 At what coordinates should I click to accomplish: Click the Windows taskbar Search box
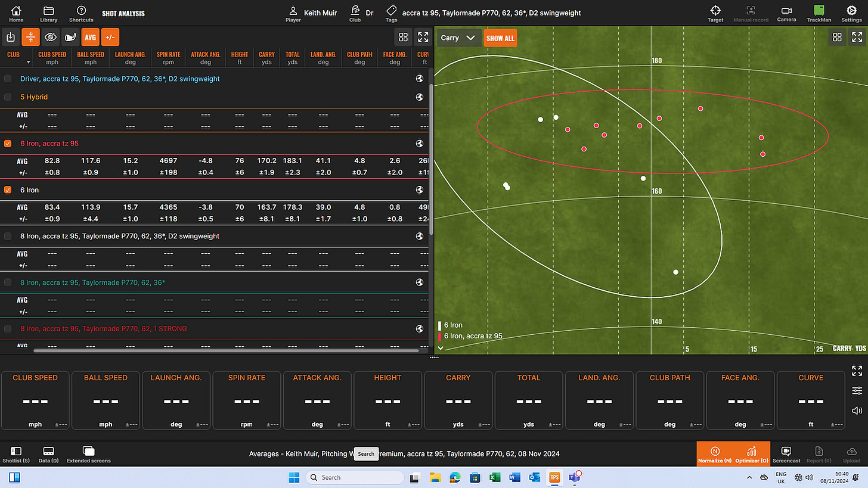tap(355, 477)
